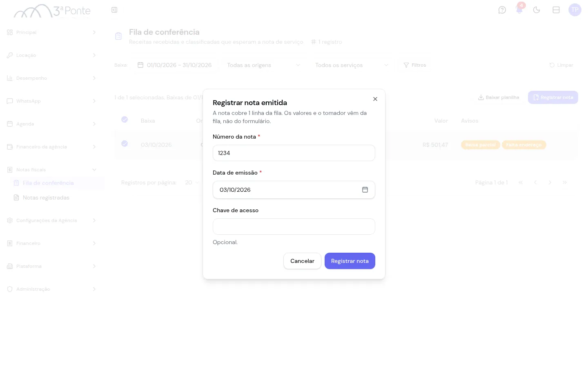Click the Cancelar button
Viewport: 588px width, 368px height.
[x=302, y=261]
